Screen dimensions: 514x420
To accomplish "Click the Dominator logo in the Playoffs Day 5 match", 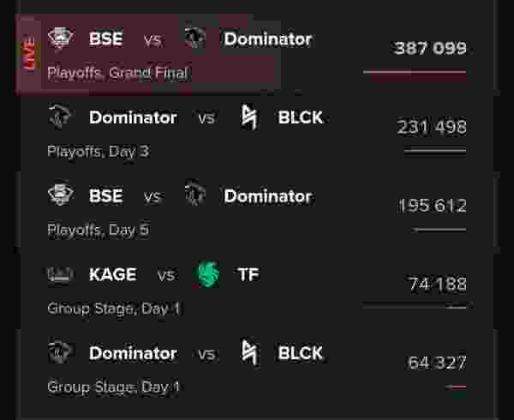I will pos(195,194).
